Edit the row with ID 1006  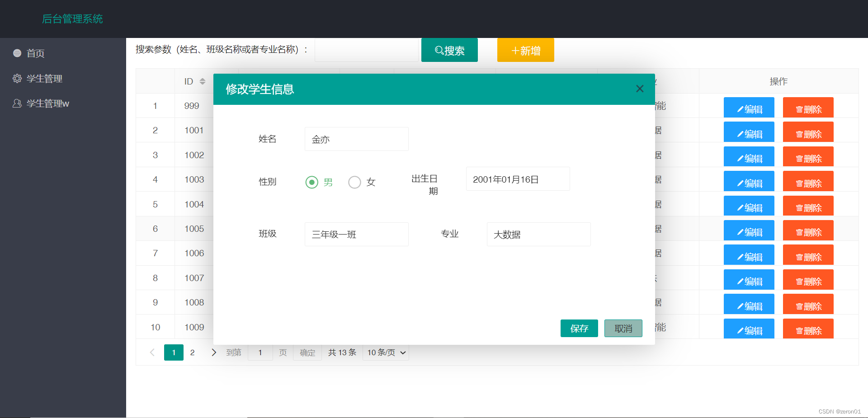pyautogui.click(x=749, y=255)
